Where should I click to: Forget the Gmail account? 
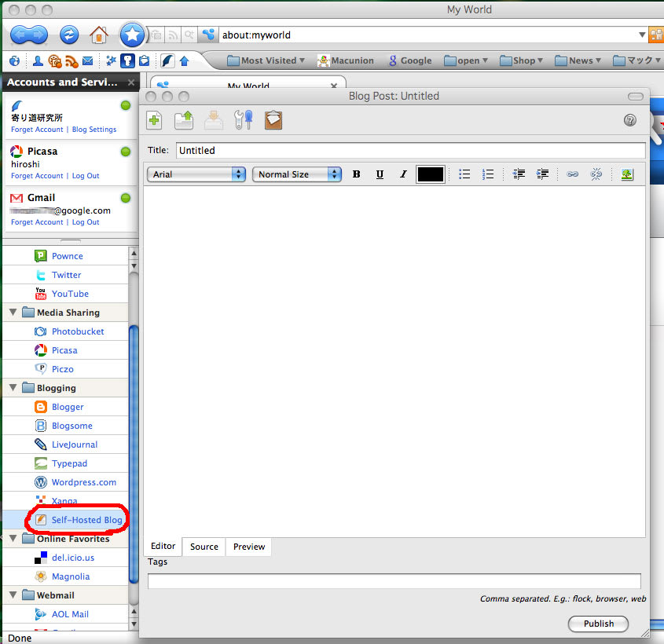pos(37,222)
